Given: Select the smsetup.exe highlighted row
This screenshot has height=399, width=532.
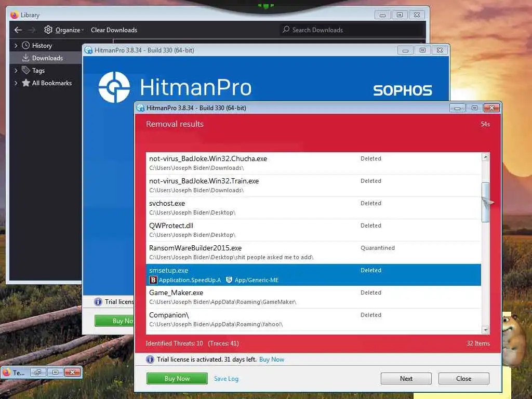Looking at the screenshot, I should 313,275.
